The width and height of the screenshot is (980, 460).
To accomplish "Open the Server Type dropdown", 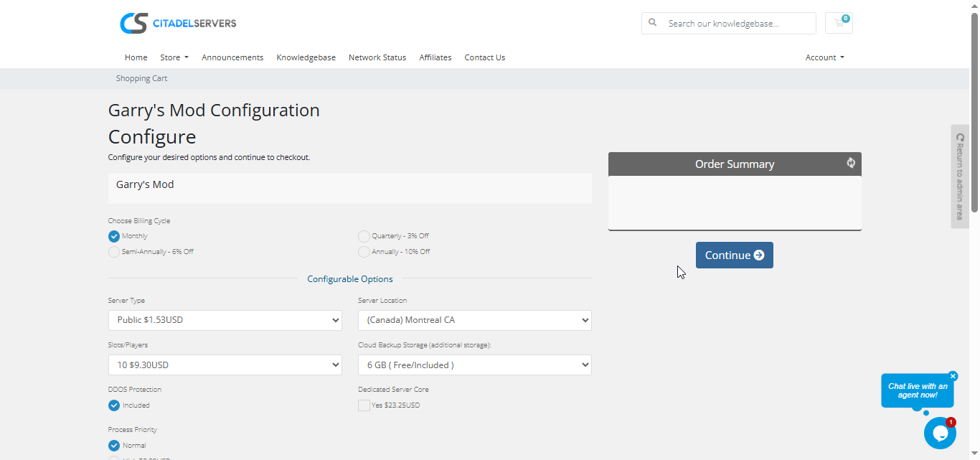I will pos(225,320).
